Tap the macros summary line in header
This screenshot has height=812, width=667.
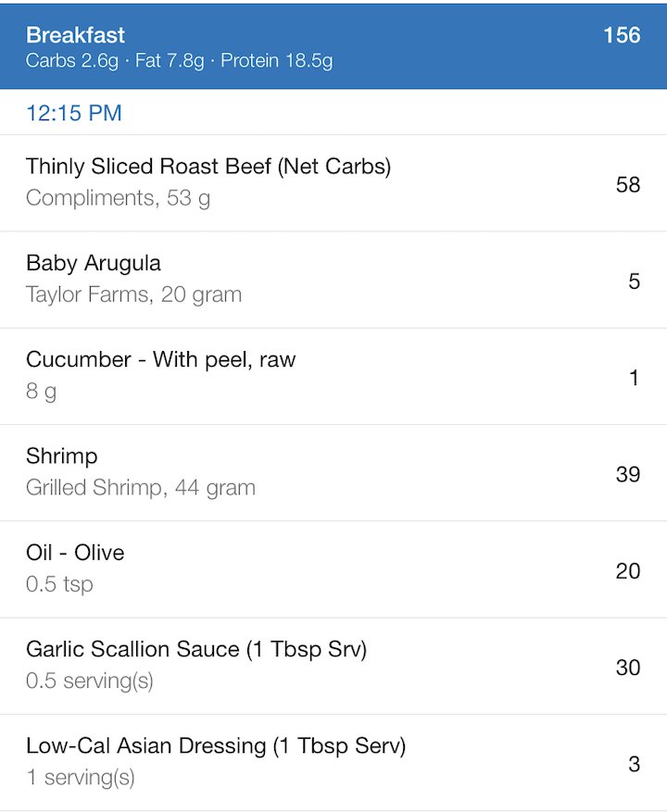point(180,61)
